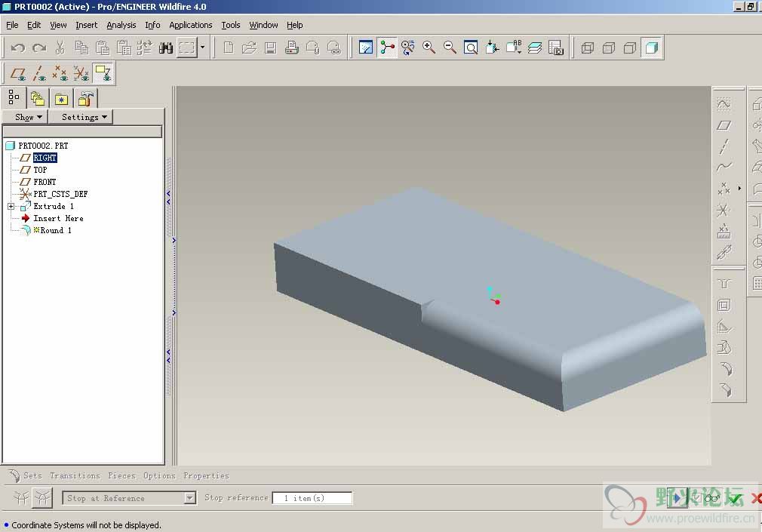Expand the Extrude 1 feature node
762x532 pixels.
tap(11, 206)
